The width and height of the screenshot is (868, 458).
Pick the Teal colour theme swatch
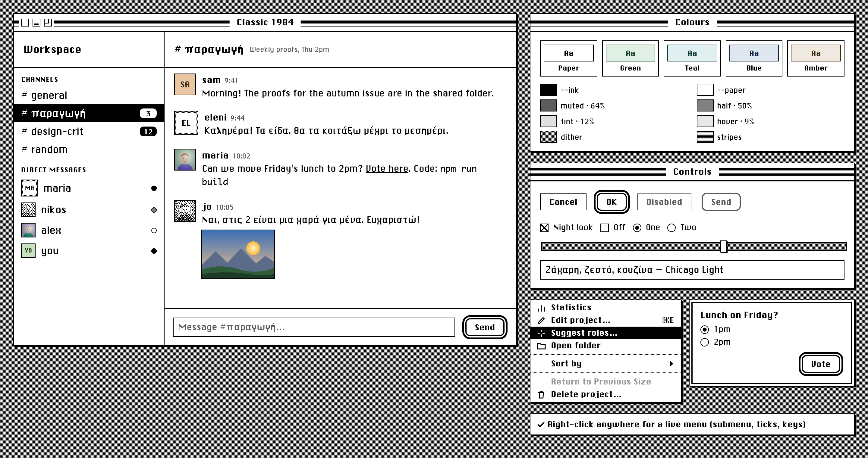(x=692, y=58)
